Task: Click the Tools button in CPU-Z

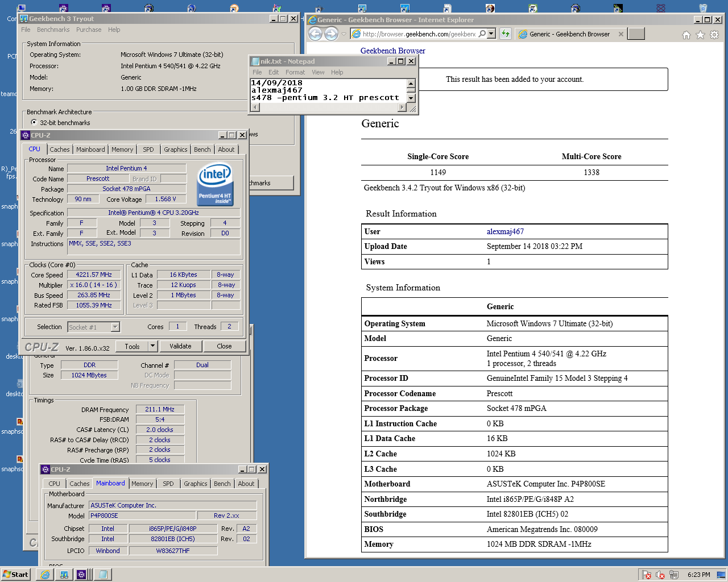Action: pos(132,346)
